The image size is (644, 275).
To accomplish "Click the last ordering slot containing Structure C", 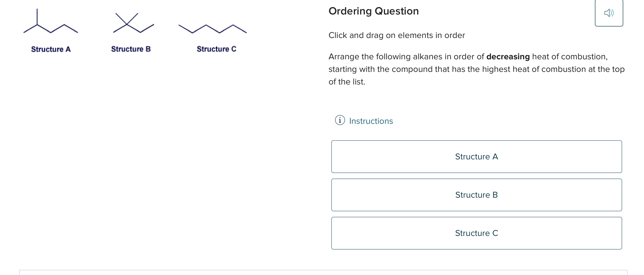I will coord(476,233).
